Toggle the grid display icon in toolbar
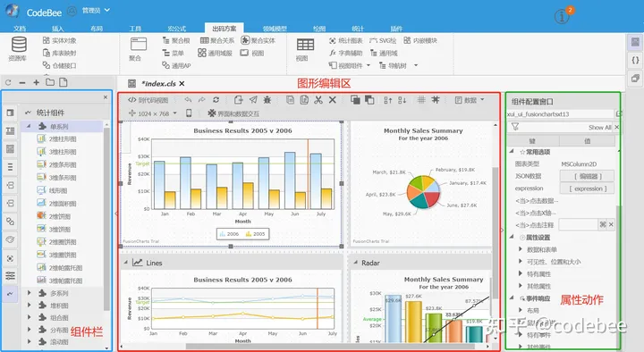 (x=421, y=100)
